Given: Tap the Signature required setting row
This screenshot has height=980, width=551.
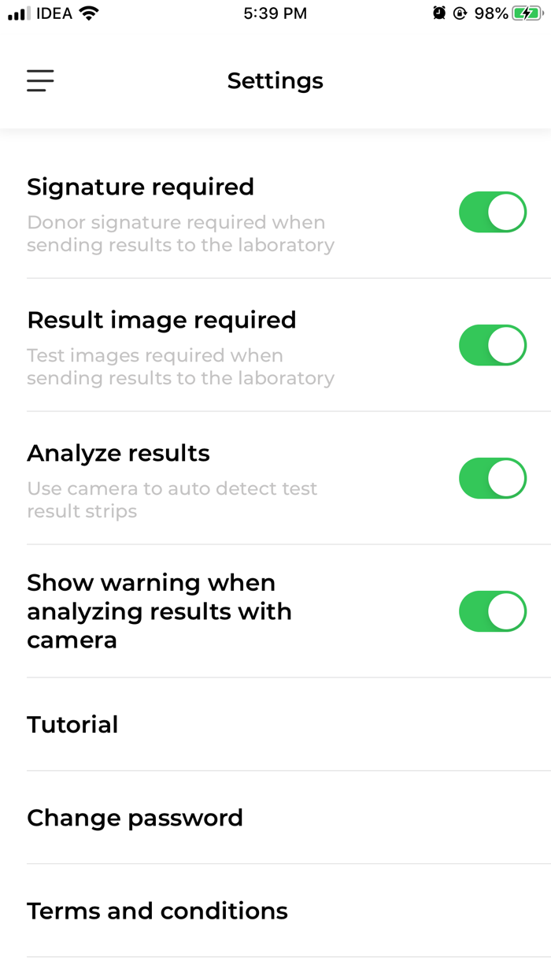Looking at the screenshot, I should pyautogui.click(x=140, y=187).
